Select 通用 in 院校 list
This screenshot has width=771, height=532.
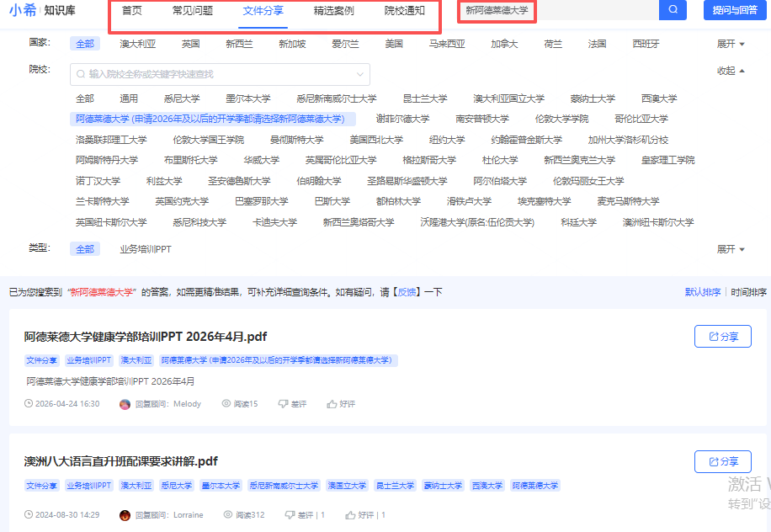129,98
